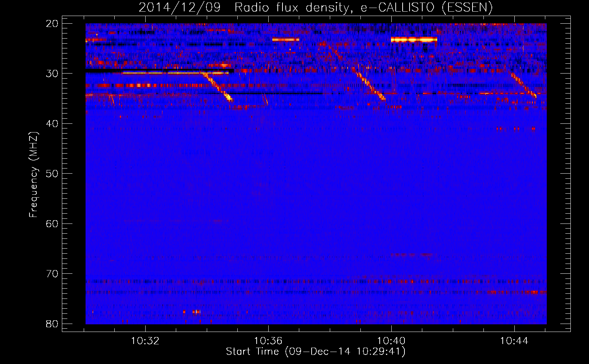Click the 80 MHz frequency tick label
This screenshot has height=364, width=589.
[x=52, y=324]
